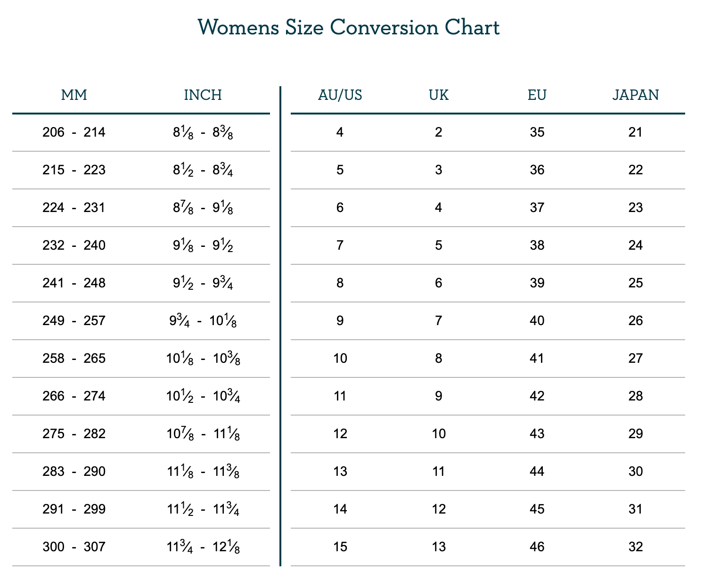The image size is (704, 588).
Task: Click the JAPAN column header
Action: coord(635,95)
